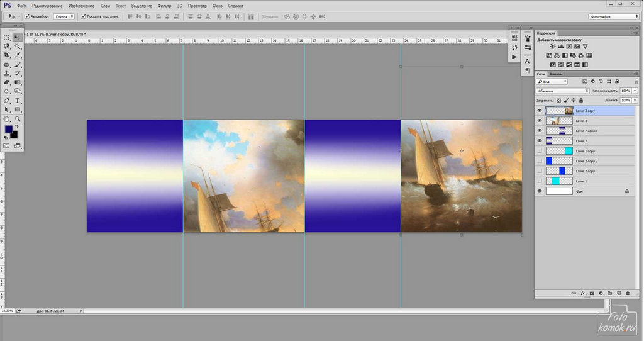This screenshot has height=341, width=644.
Task: Delete layer with trash icon
Action: [628, 293]
